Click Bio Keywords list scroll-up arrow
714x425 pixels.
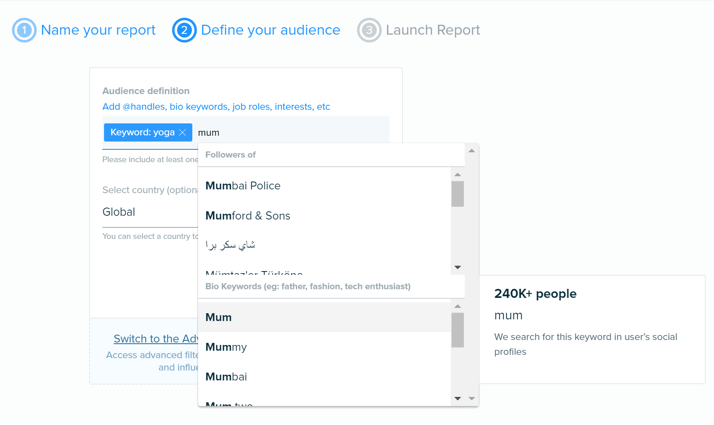(x=458, y=306)
